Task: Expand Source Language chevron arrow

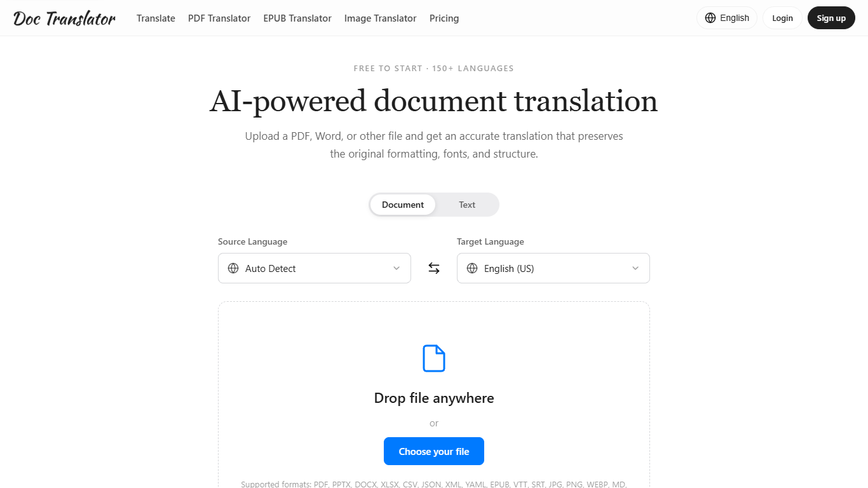Action: pos(397,268)
